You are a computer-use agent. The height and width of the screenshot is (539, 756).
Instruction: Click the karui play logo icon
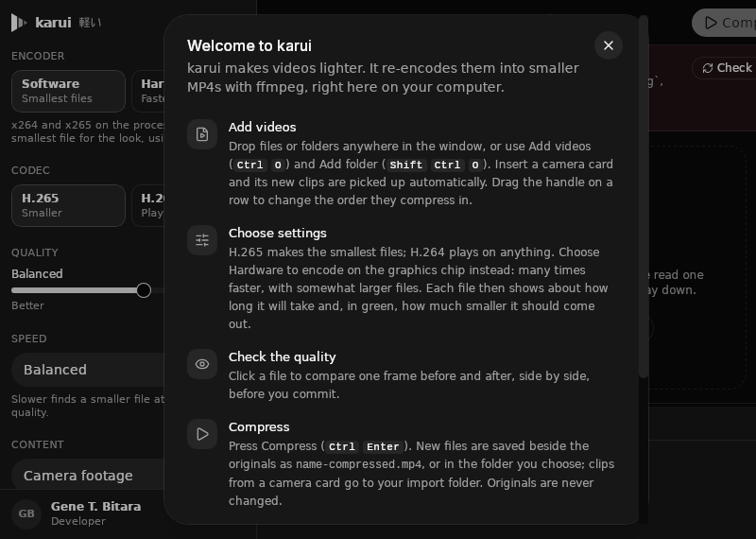coord(19,23)
